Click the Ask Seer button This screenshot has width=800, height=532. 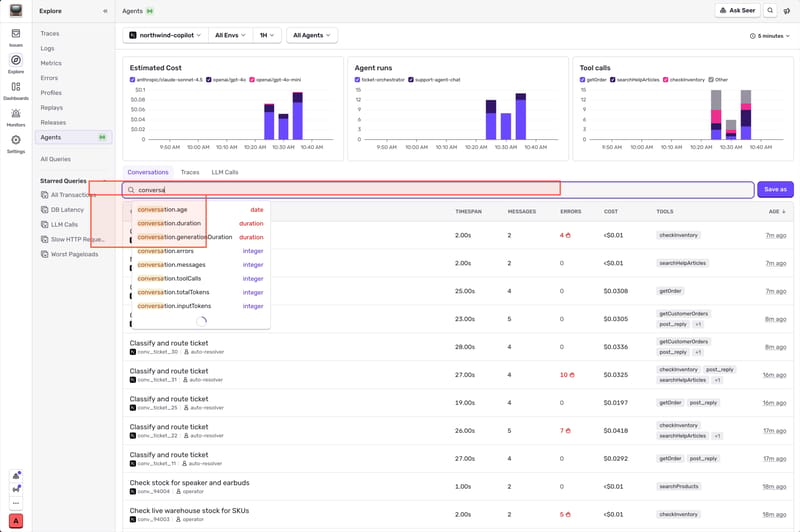click(x=737, y=10)
